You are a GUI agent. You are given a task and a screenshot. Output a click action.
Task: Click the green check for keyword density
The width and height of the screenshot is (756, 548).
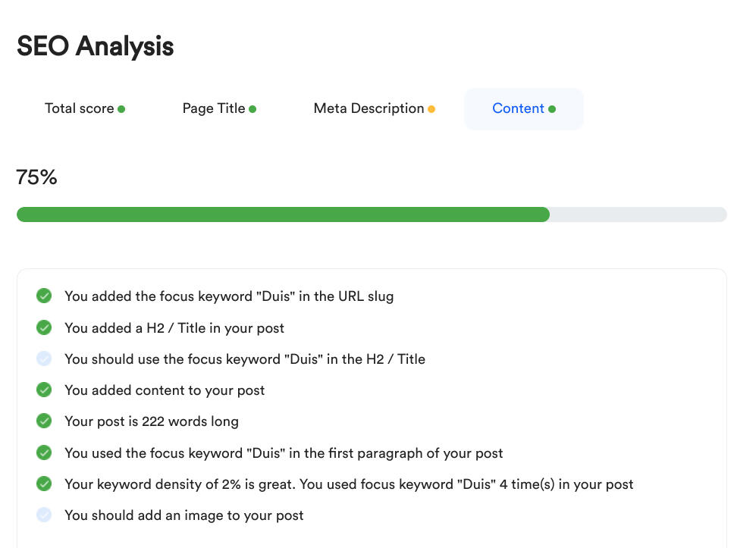[44, 484]
